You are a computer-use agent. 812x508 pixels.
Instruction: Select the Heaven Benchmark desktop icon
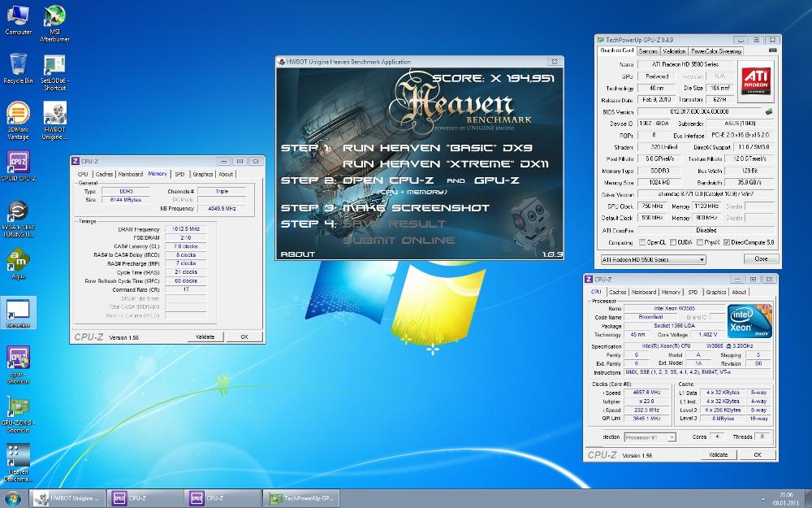(x=18, y=463)
